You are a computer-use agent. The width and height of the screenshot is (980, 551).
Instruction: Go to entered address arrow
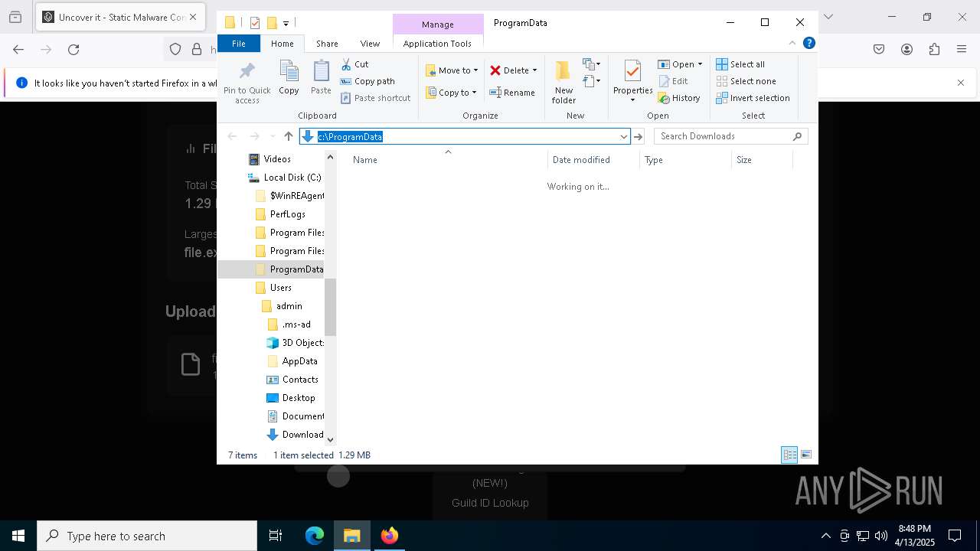tap(638, 136)
